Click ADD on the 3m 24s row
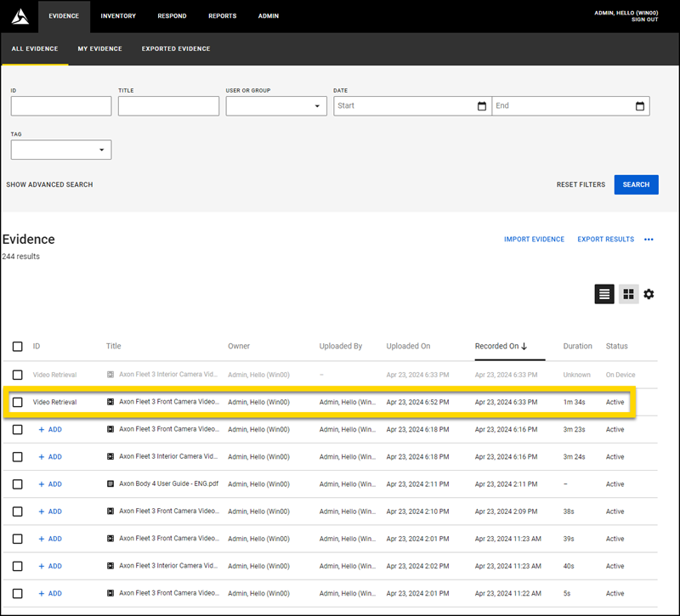Image resolution: width=680 pixels, height=616 pixels. 50,457
